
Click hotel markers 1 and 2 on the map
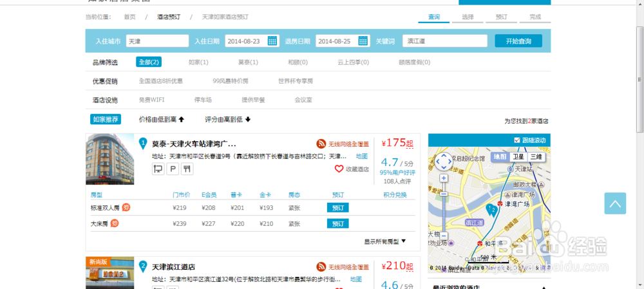click(x=491, y=210)
